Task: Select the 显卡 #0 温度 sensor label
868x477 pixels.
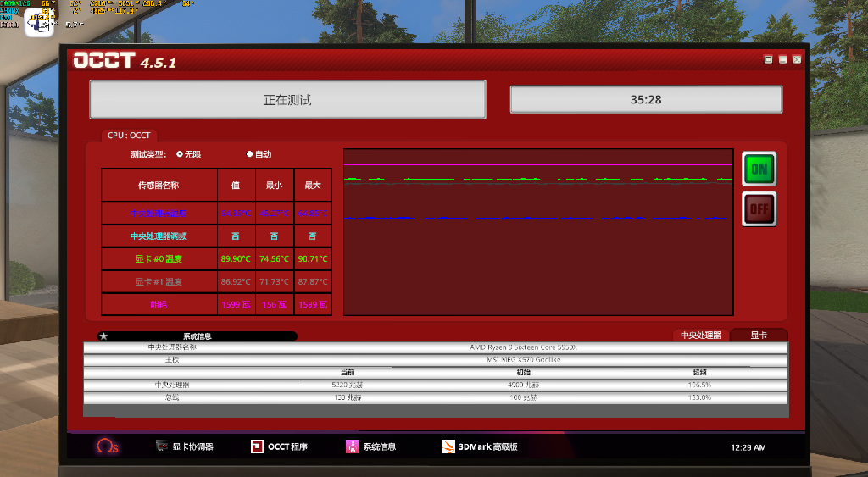Action: [159, 258]
